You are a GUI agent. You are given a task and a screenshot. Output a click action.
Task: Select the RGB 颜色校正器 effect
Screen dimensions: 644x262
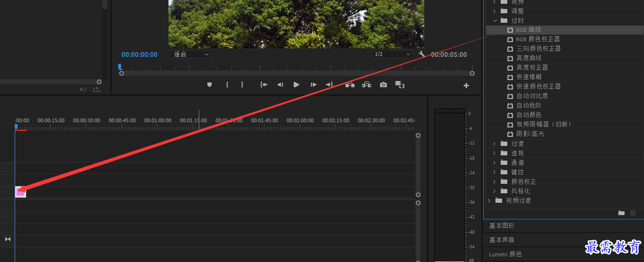click(538, 39)
